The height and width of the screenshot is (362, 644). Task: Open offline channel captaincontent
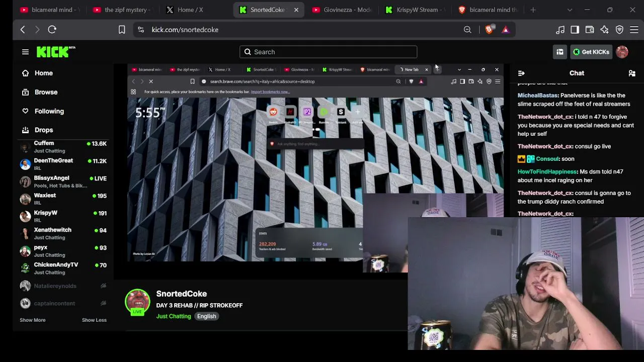coord(63,303)
